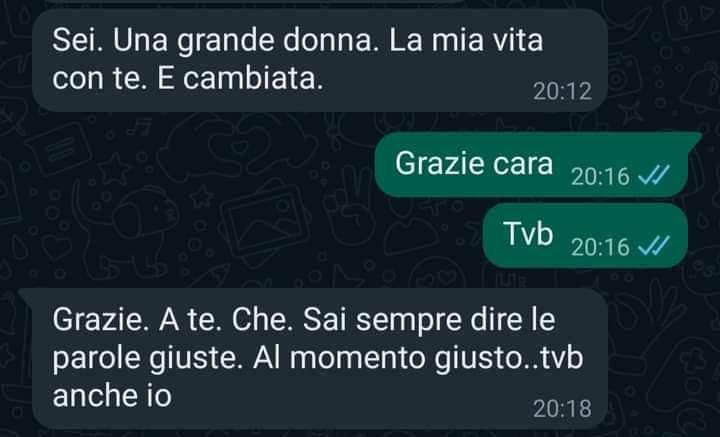Click the 20:12 timestamp
The height and width of the screenshot is (437, 720).
tap(562, 91)
